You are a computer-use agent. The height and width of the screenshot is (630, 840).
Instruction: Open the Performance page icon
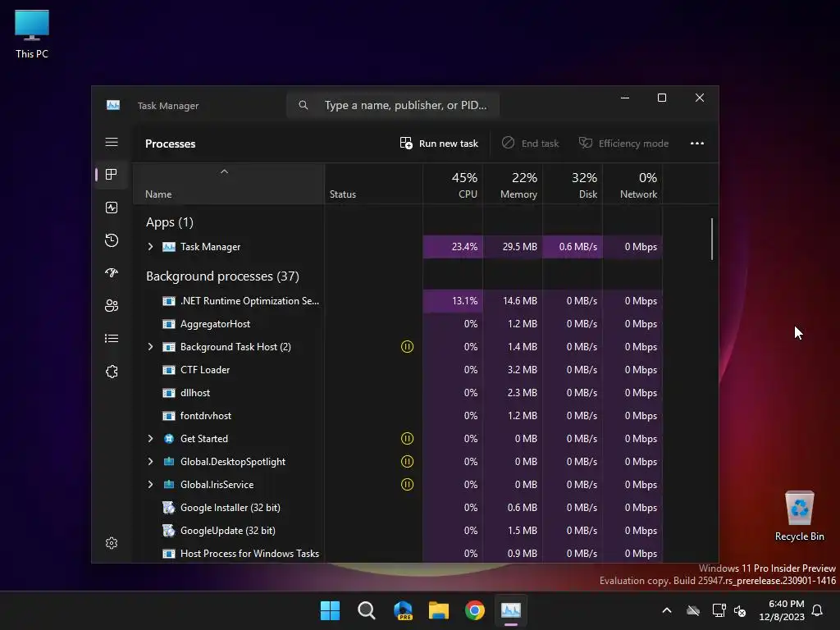[112, 208]
